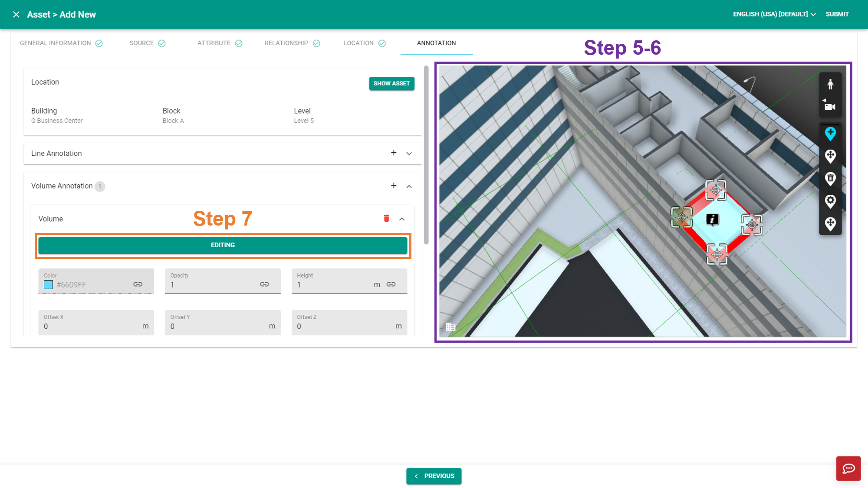Open the English (USA) language dropdown
868x488 pixels.
(x=774, y=14)
